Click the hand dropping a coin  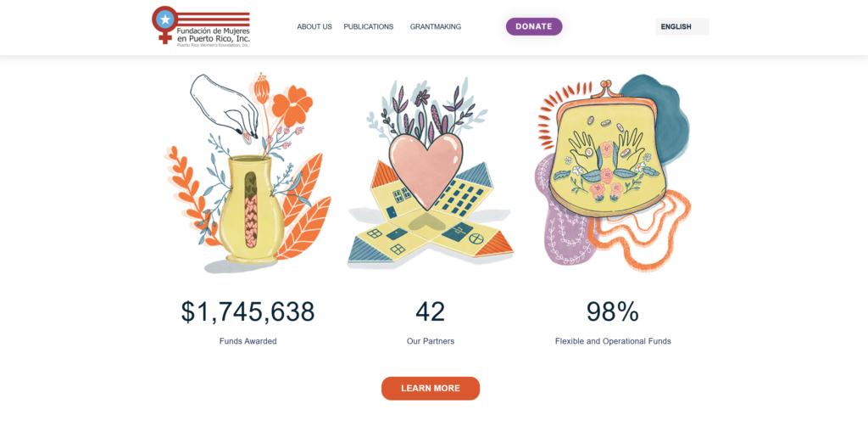(225, 105)
